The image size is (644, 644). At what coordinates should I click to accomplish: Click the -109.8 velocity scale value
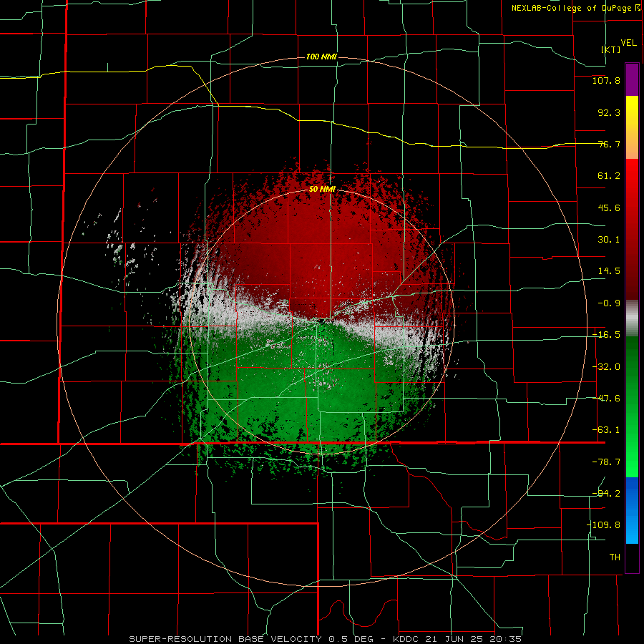pos(603,525)
